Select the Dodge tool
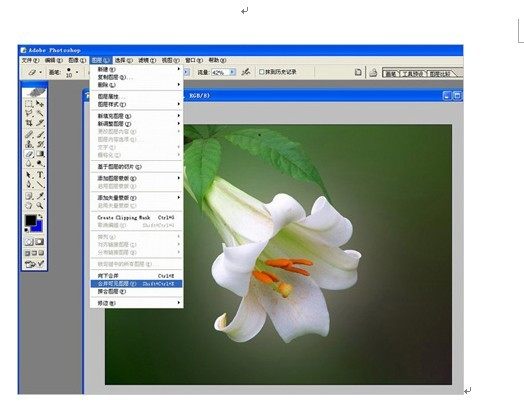 [40, 163]
